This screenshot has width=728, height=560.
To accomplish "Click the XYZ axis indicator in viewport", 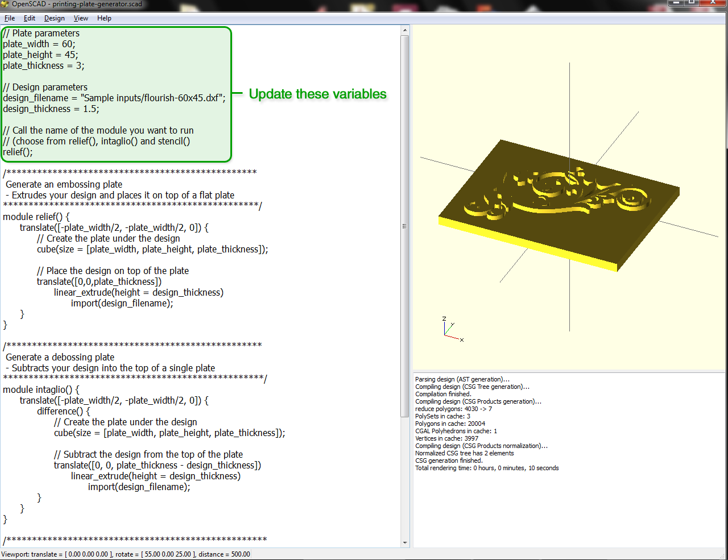I will 453,330.
